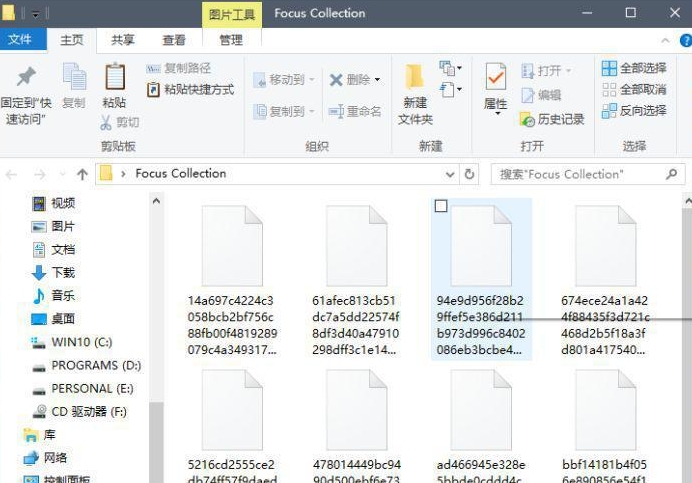This screenshot has width=692, height=483.
Task: Open the PROGRAMS (D:) drive
Action: pyautogui.click(x=86, y=366)
